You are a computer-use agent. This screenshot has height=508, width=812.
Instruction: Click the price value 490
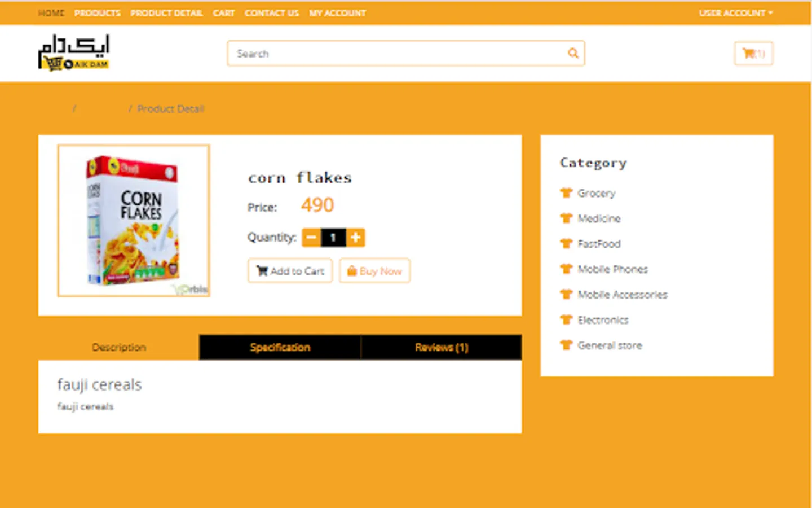click(317, 205)
